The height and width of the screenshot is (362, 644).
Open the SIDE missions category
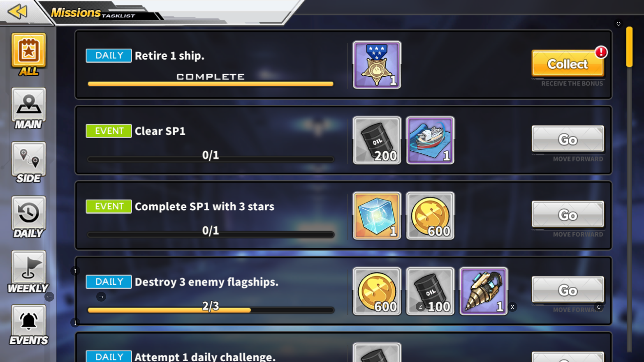[28, 163]
